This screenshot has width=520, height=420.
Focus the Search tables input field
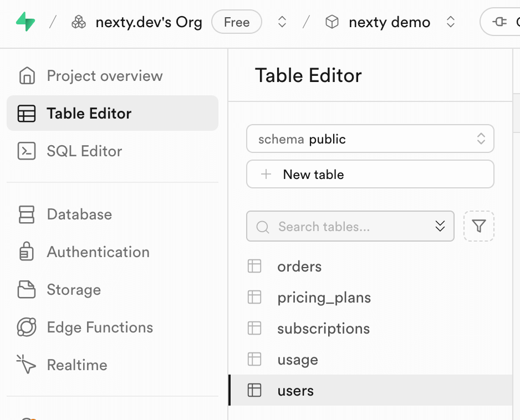click(x=344, y=226)
